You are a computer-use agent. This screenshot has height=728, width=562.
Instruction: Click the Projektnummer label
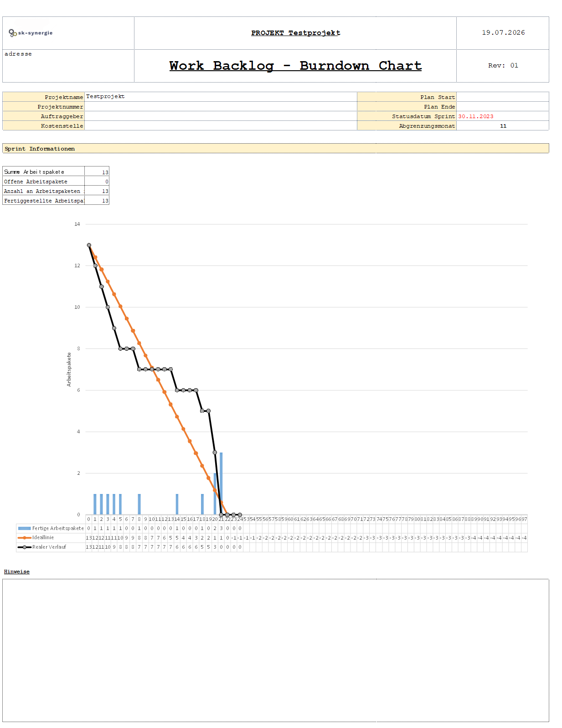60,107
